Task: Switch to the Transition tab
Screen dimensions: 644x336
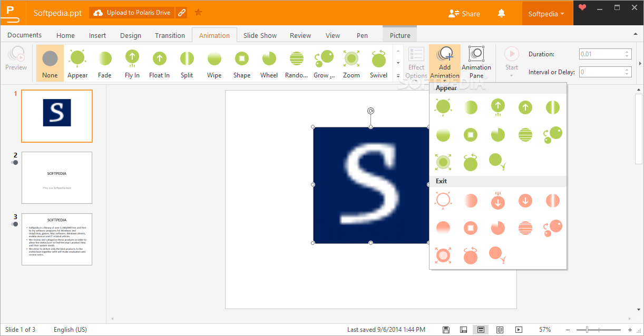Action: pyautogui.click(x=170, y=35)
